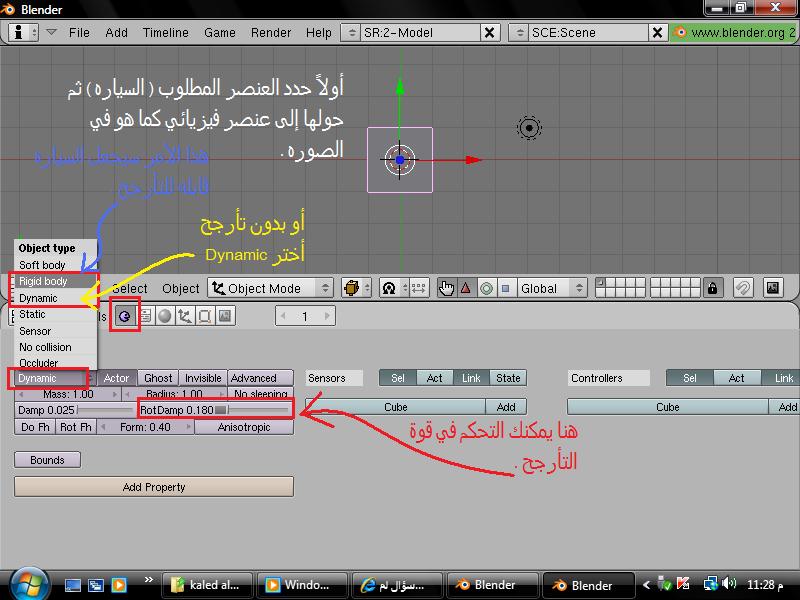Edit the SCE:Scene name field
Viewport: 800px width, 600px height.
(588, 33)
